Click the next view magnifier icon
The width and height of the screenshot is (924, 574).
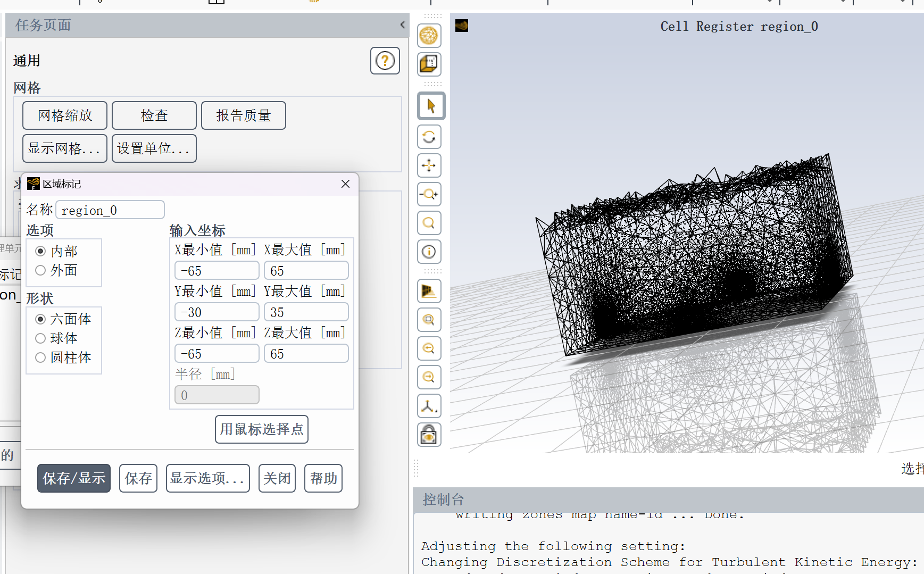pos(429,377)
